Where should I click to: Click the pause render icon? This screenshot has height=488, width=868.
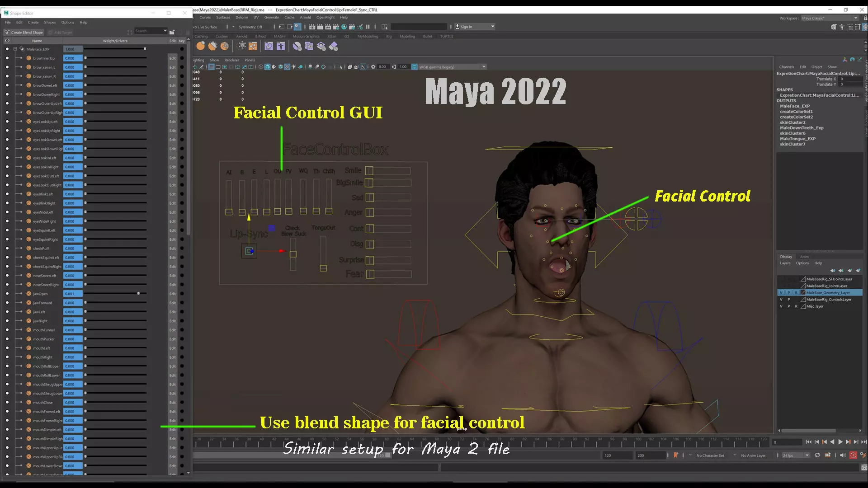point(368,27)
